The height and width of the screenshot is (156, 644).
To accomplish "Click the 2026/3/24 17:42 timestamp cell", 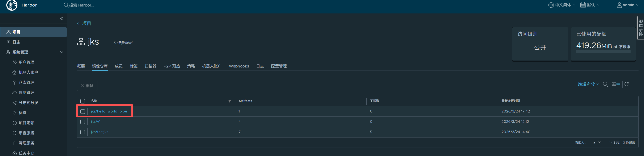I will [516, 111].
